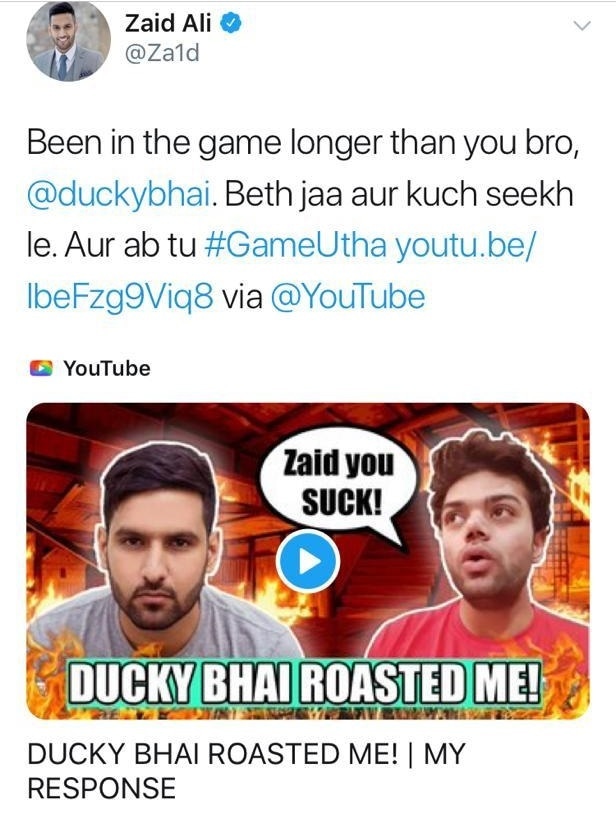Open the @duckybhai mention
Image resolution: width=616 pixels, height=814 pixels.
[119, 195]
